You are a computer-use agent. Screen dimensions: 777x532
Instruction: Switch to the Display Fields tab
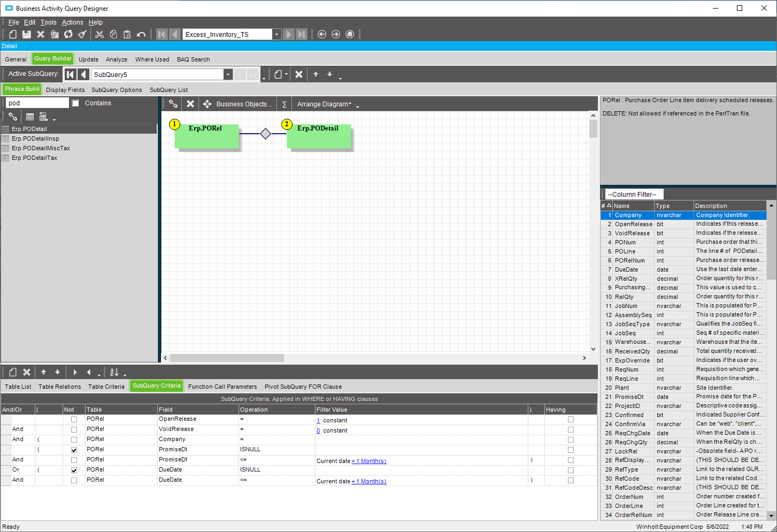[x=65, y=90]
